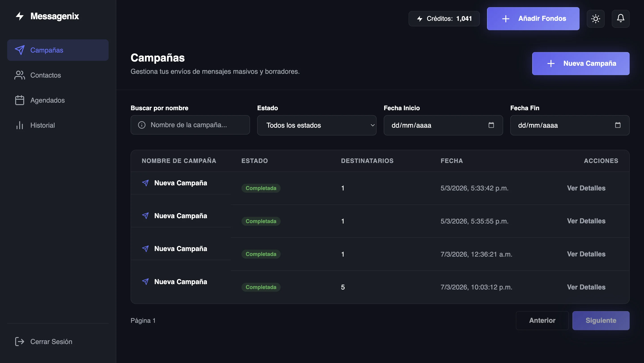Click the Cerrar Sesión logout icon
The width and height of the screenshot is (644, 363).
coord(20,342)
